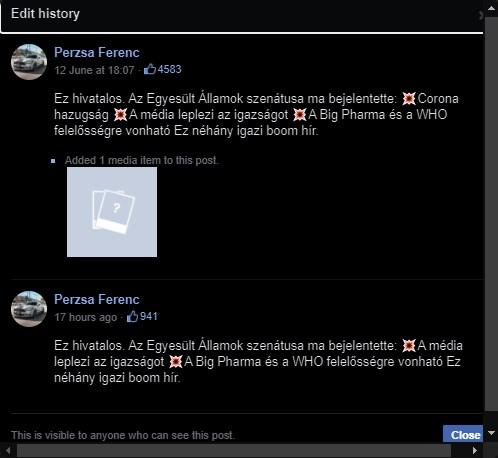Click the thumbs-up icon beside 941

132,316
